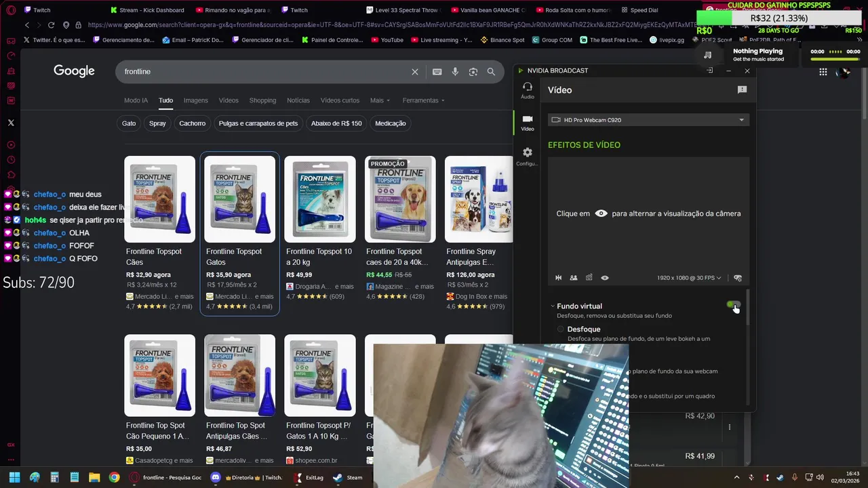The height and width of the screenshot is (488, 868).
Task: Click people comparison icon under camera preview
Action: [x=574, y=278]
